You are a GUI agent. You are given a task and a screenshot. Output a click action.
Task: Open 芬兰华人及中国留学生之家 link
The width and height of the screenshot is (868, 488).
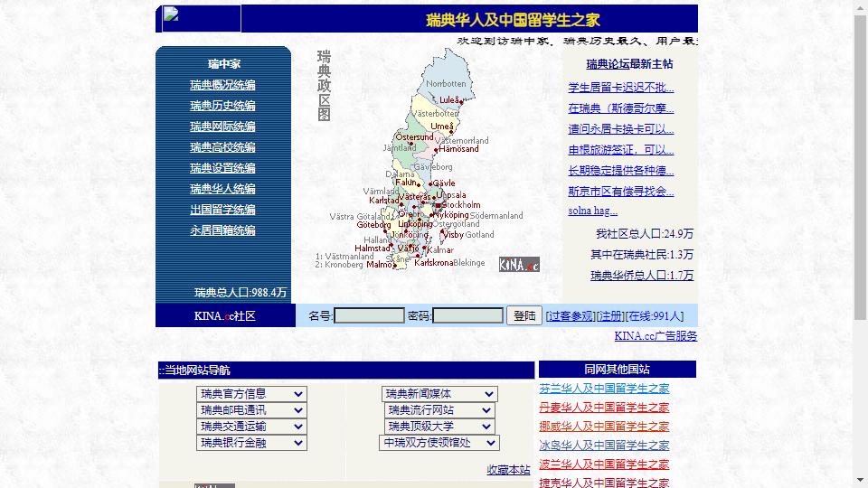click(x=604, y=389)
